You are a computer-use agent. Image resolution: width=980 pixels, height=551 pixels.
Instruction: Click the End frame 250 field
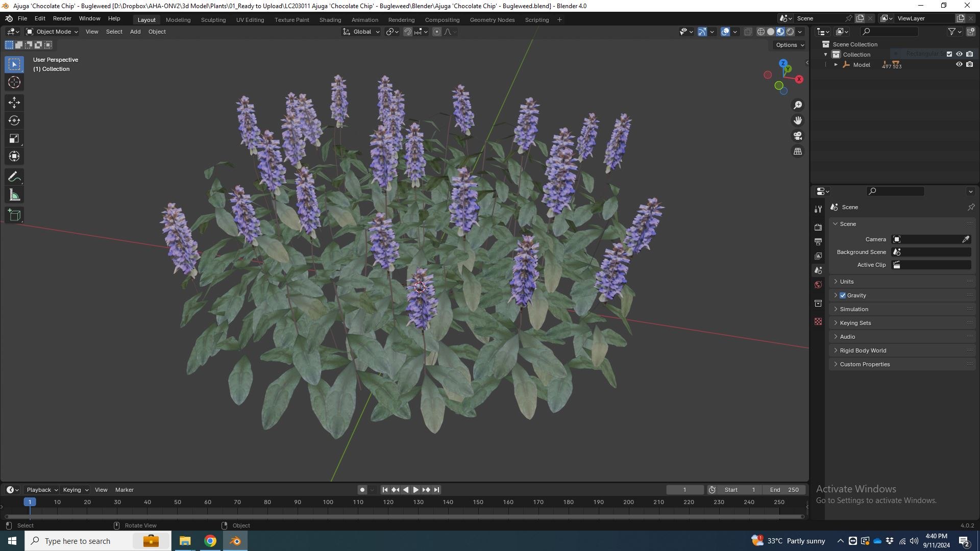pos(784,490)
